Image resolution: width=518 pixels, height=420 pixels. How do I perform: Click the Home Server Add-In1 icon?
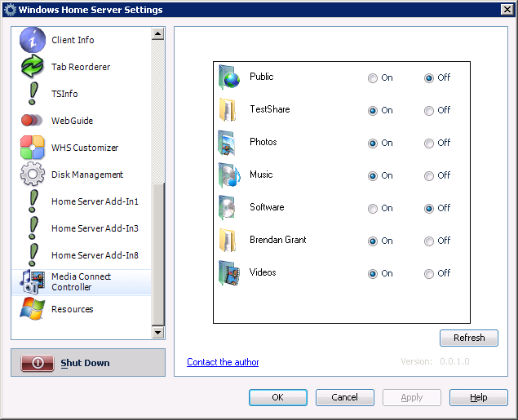[33, 201]
